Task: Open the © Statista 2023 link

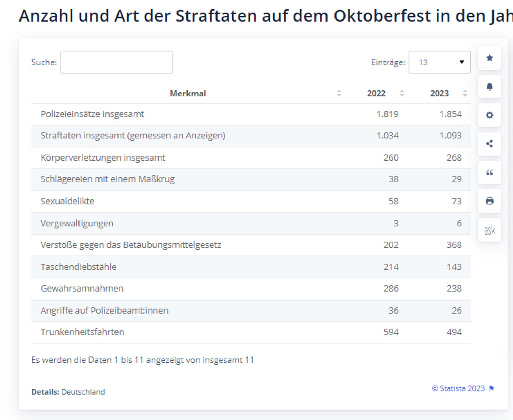Action: click(x=458, y=388)
